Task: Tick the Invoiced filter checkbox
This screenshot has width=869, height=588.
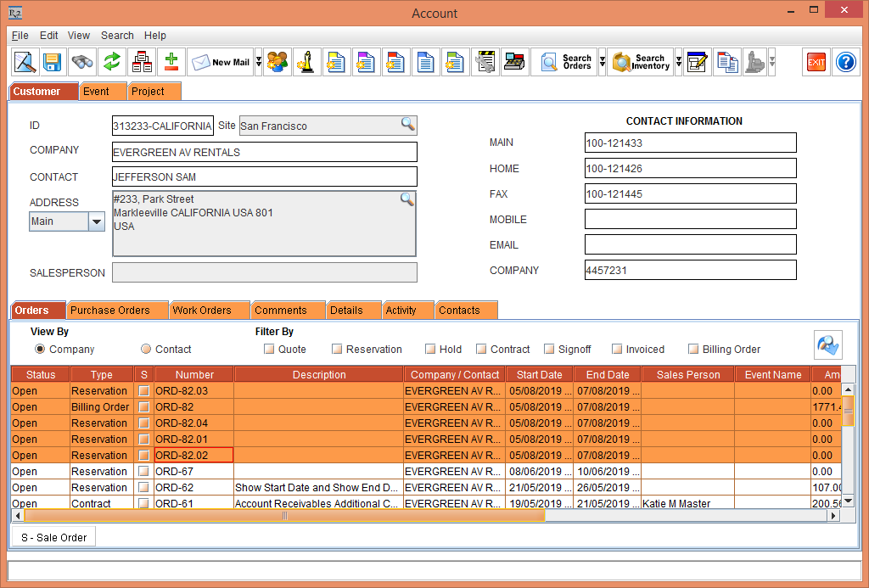Action: click(x=617, y=350)
